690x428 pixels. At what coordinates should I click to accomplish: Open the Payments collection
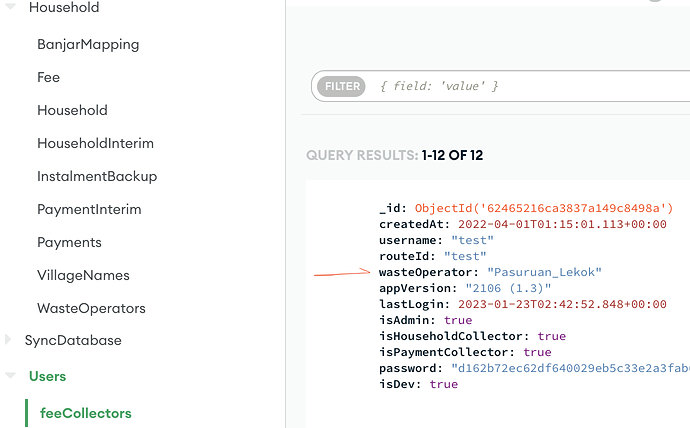(x=69, y=242)
